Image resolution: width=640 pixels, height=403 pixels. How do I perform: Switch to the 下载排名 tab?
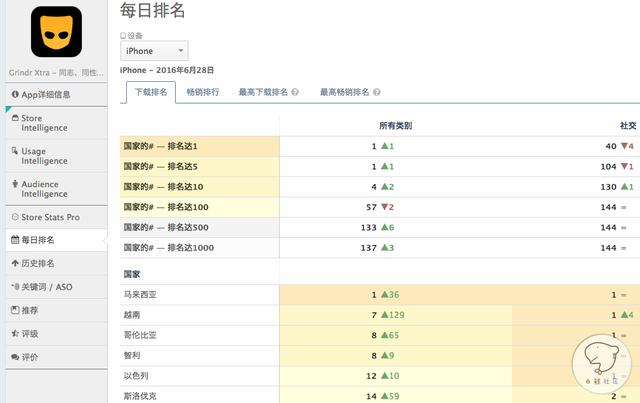click(151, 92)
